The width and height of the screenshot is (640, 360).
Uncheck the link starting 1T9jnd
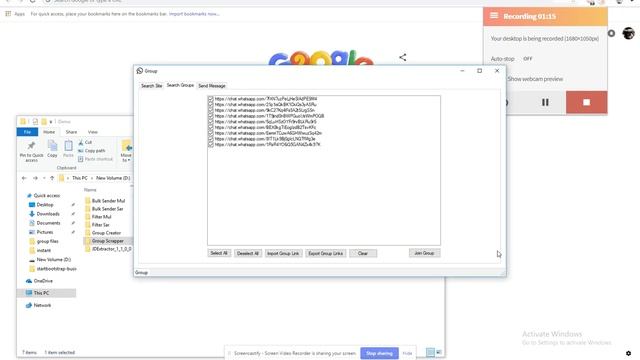pos(211,116)
